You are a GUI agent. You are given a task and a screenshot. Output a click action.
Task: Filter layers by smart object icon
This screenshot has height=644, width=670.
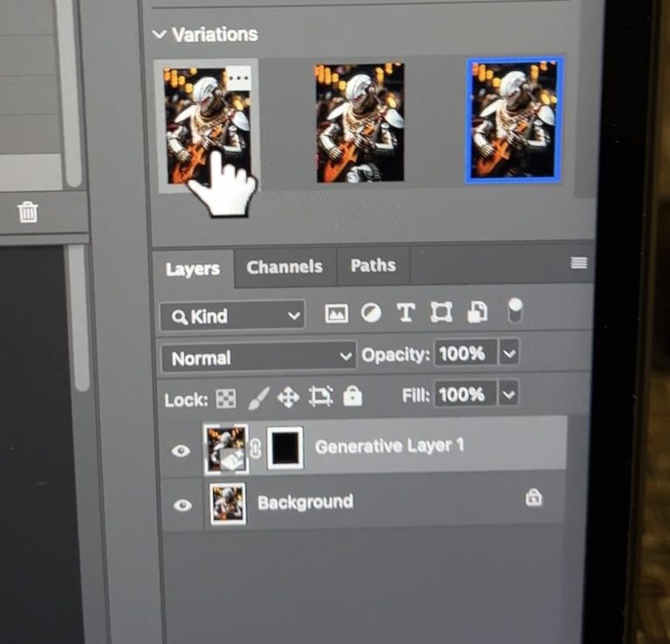[x=477, y=312]
